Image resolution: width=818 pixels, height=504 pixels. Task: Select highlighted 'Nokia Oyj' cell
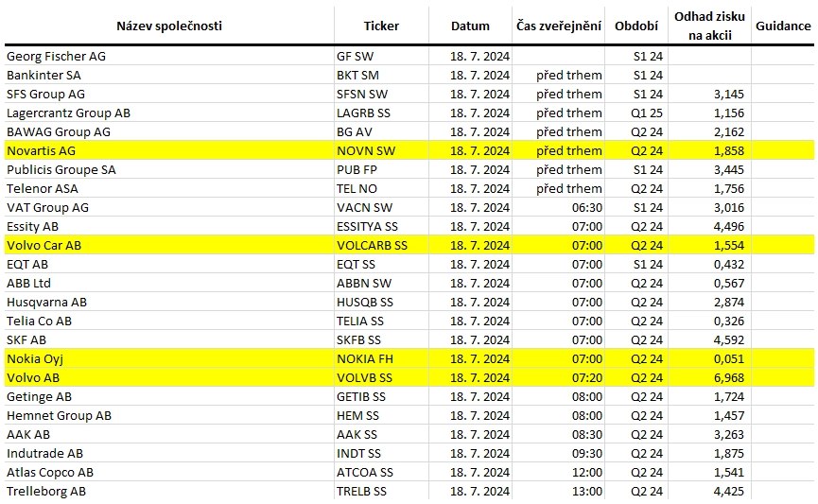point(35,359)
